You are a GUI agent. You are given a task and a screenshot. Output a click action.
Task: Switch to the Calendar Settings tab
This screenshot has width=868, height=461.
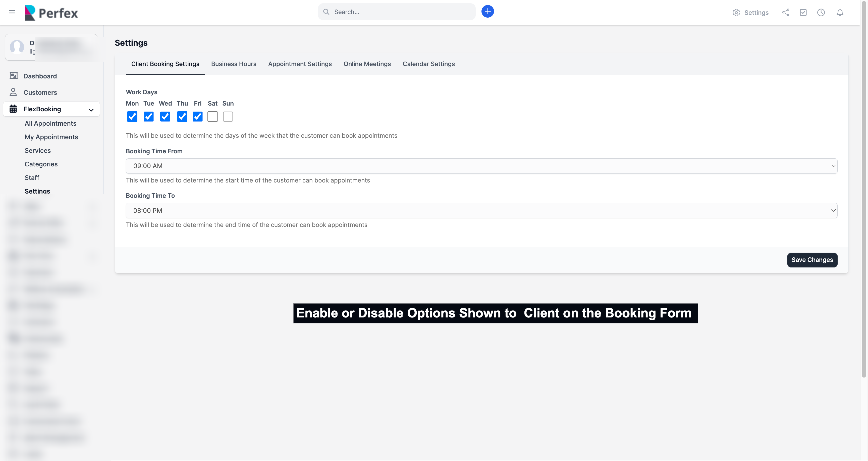tap(428, 64)
